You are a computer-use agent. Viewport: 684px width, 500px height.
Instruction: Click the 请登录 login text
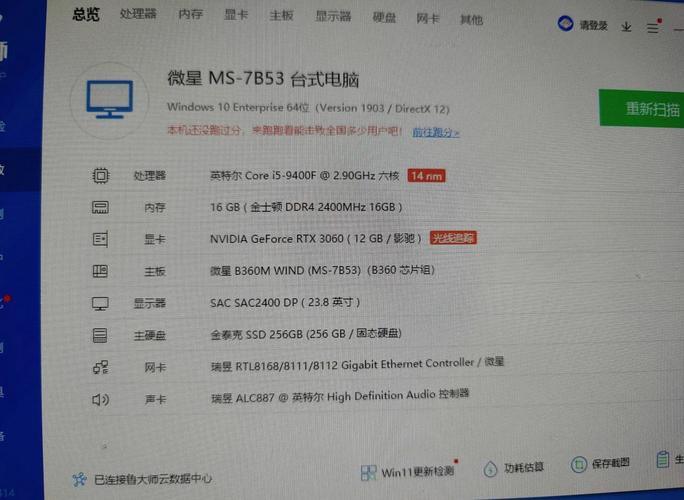[593, 25]
